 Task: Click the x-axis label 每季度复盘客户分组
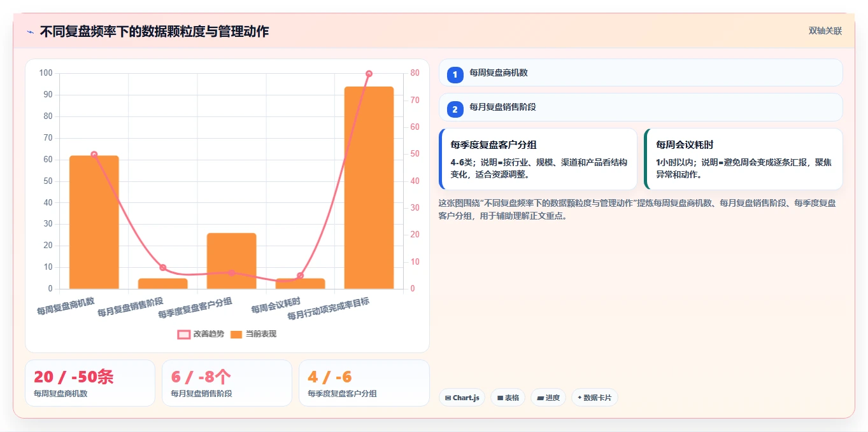pyautogui.click(x=195, y=307)
